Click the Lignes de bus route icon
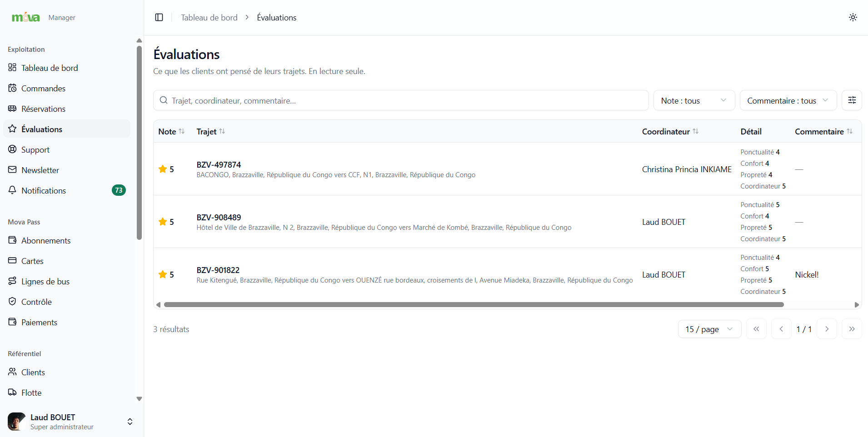The height and width of the screenshot is (437, 868). 12,281
